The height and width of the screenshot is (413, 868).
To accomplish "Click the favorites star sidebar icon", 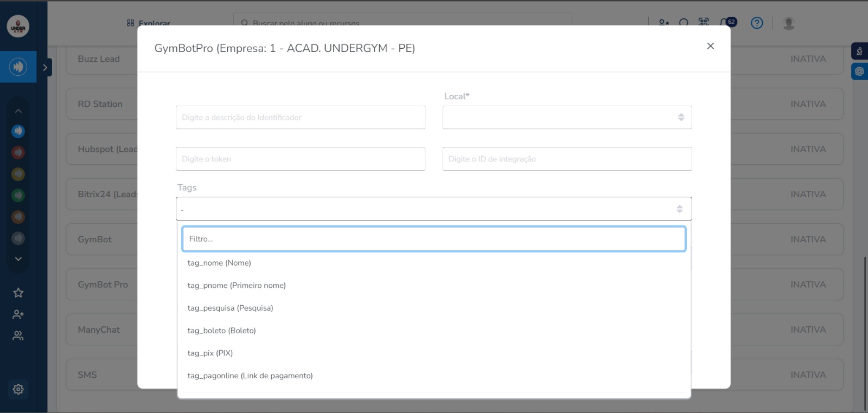I will [18, 293].
